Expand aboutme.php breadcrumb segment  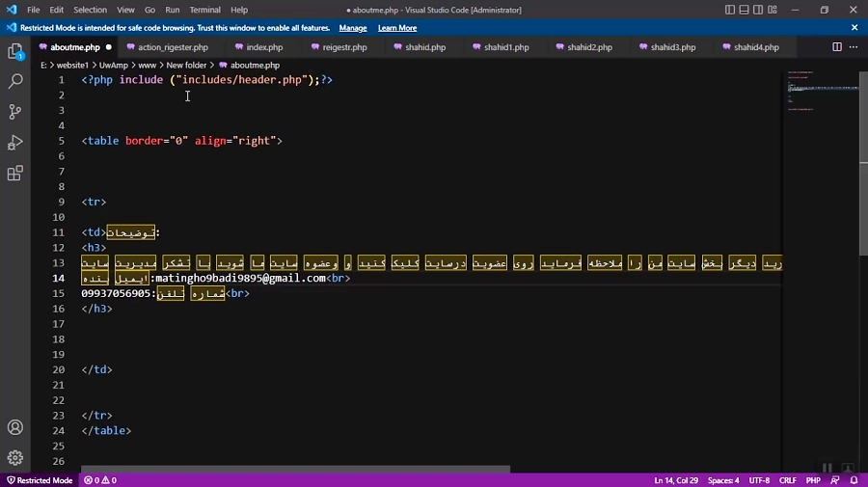click(249, 66)
